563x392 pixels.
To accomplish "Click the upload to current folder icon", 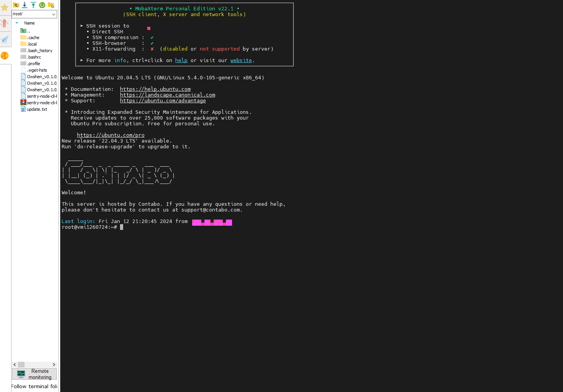I will [33, 5].
